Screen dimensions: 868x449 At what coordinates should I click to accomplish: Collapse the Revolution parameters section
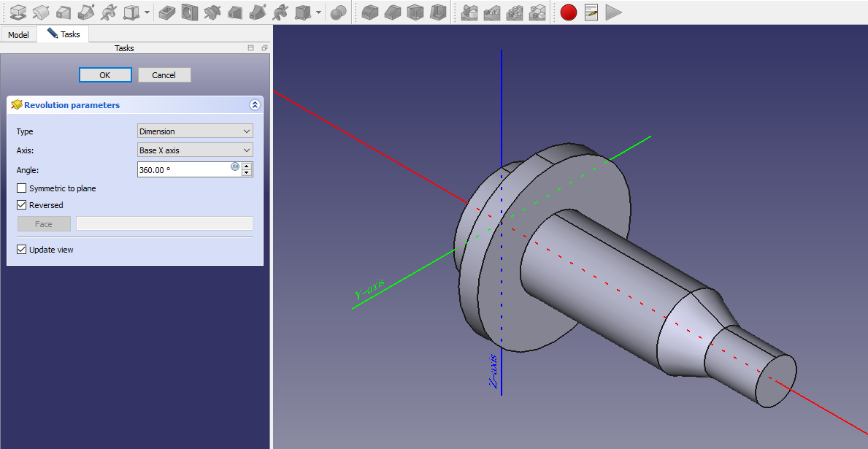(255, 105)
